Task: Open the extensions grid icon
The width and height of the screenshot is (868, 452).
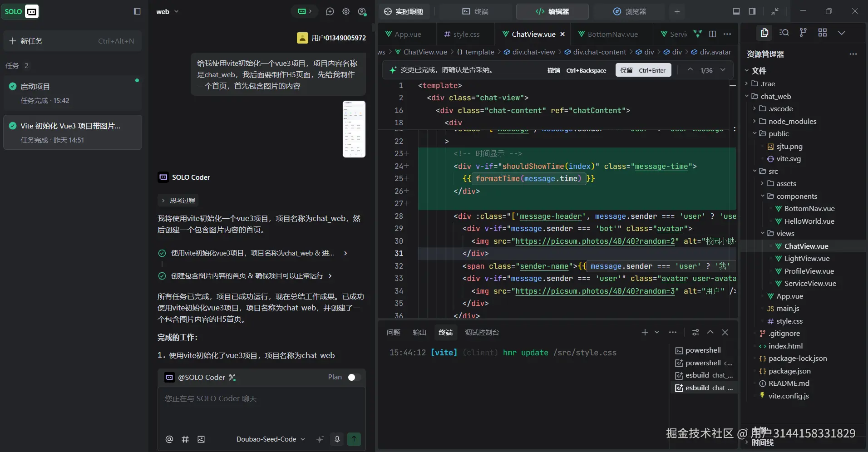Action: 822,33
